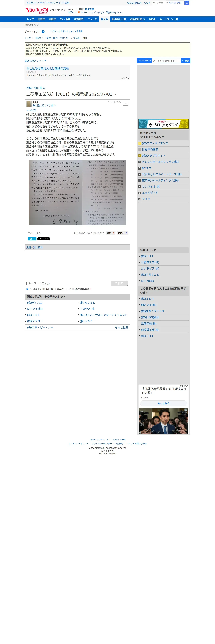The image size is (215, 644).
Task: Click the キーワードを入力 search field
Action: tap(69, 283)
